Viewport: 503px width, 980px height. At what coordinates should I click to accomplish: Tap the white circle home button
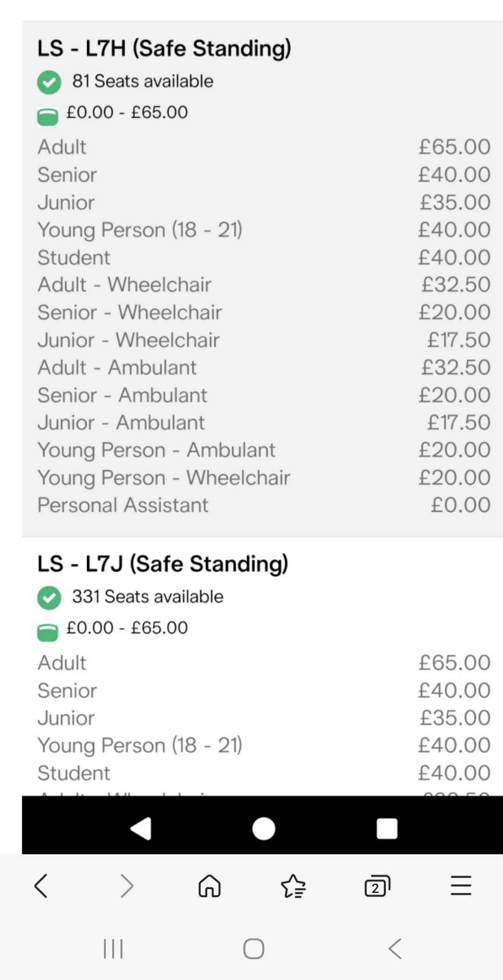(264, 829)
